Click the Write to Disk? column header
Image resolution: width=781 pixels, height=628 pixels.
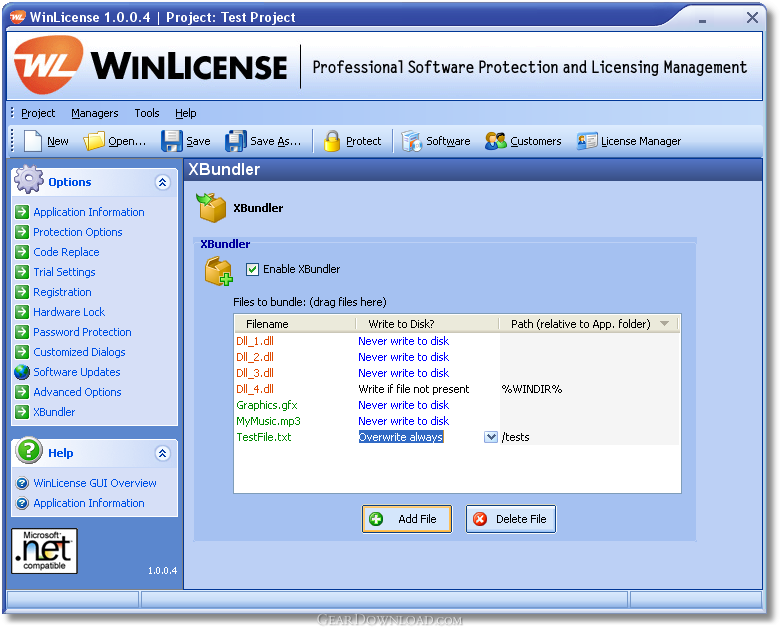coord(427,324)
